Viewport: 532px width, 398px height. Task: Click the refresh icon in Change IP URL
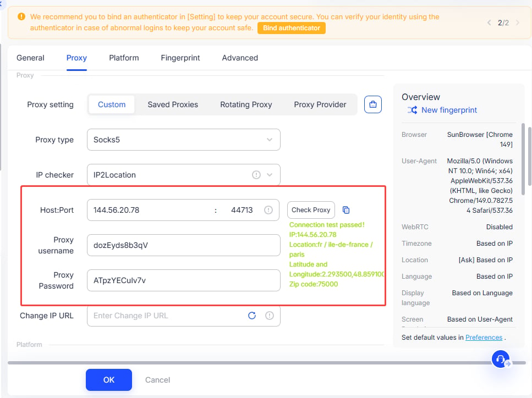(x=252, y=316)
